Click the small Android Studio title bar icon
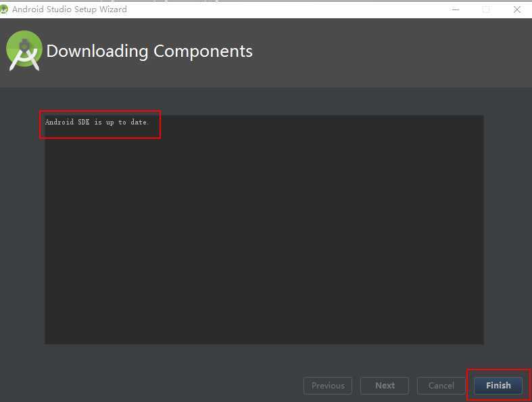The image size is (532, 402). click(4, 9)
